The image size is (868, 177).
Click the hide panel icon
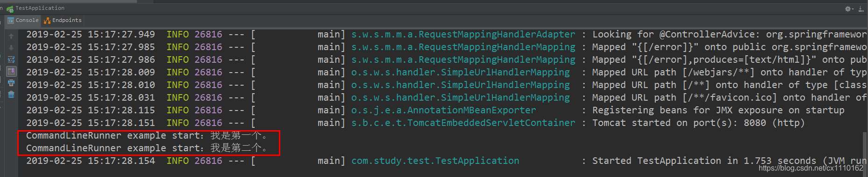point(861,8)
